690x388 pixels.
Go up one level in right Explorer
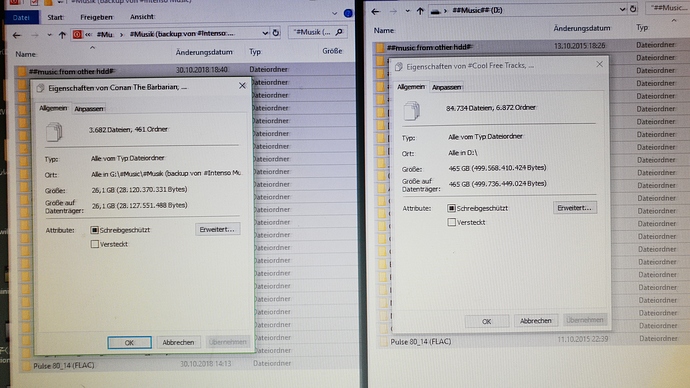click(420, 11)
